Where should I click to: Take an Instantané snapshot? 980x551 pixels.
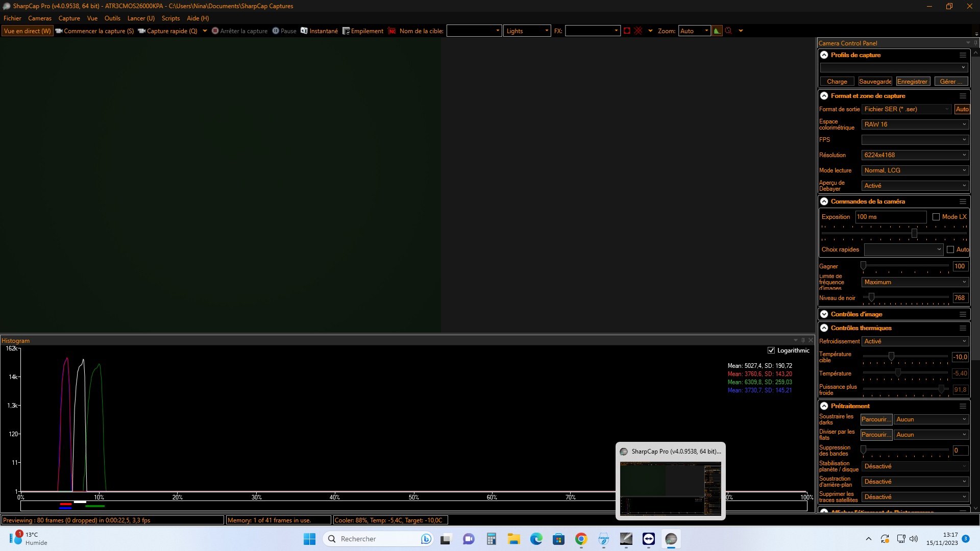pos(320,31)
